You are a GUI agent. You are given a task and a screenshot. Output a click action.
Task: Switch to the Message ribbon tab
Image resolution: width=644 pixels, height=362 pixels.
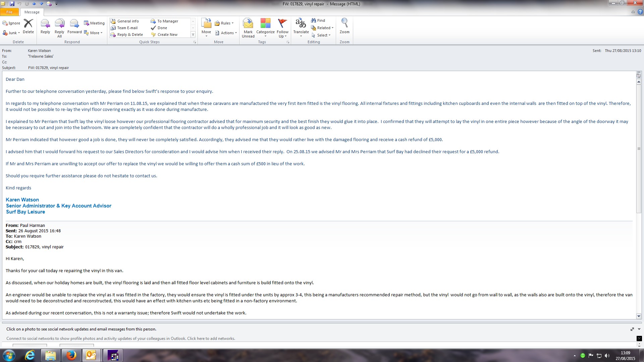click(32, 12)
